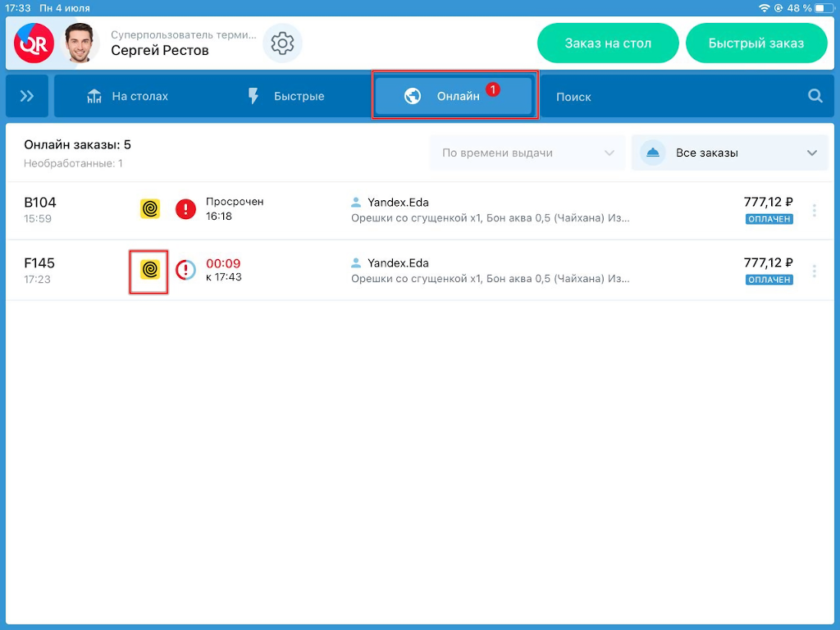Open settings gear next to Сергей Рестов

282,43
